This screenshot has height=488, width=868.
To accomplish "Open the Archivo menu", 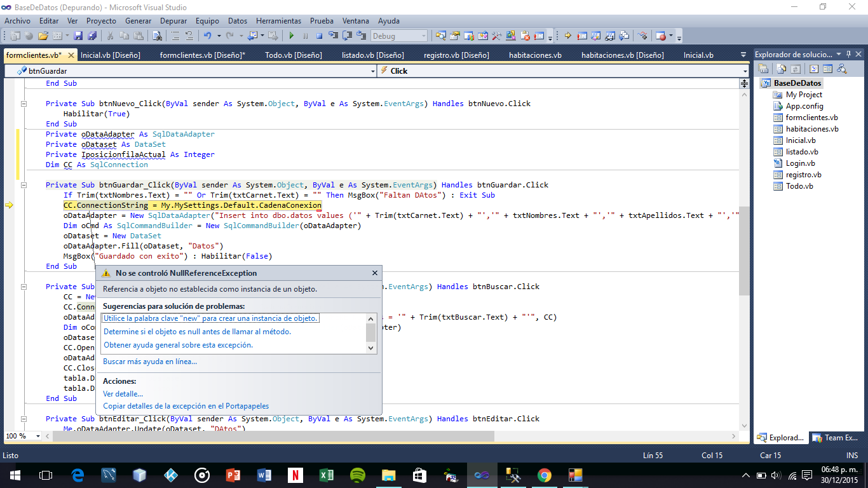I will pyautogui.click(x=17, y=21).
